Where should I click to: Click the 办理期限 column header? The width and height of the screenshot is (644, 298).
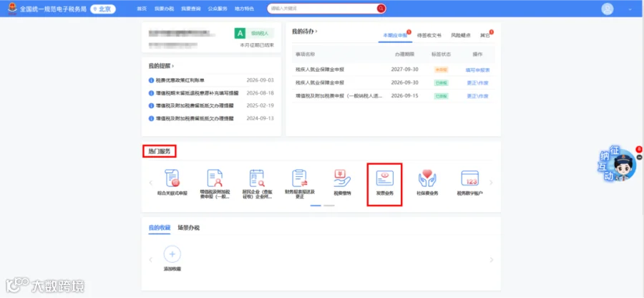pos(404,54)
